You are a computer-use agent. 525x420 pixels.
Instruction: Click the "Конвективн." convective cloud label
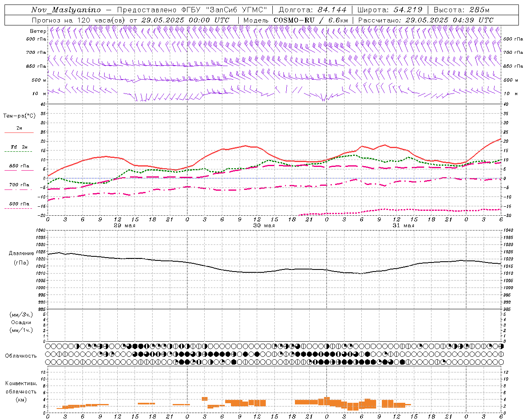tap(21, 383)
